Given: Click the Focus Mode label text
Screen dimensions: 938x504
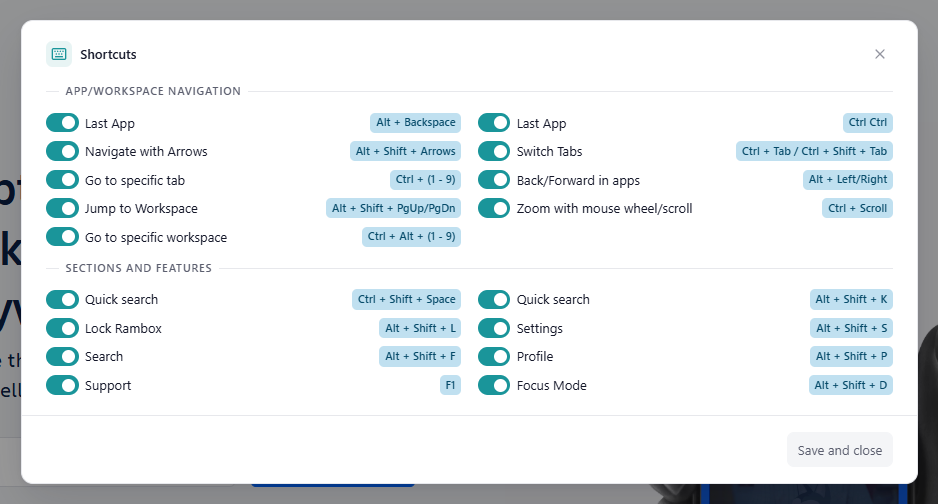Looking at the screenshot, I should click(x=552, y=386).
